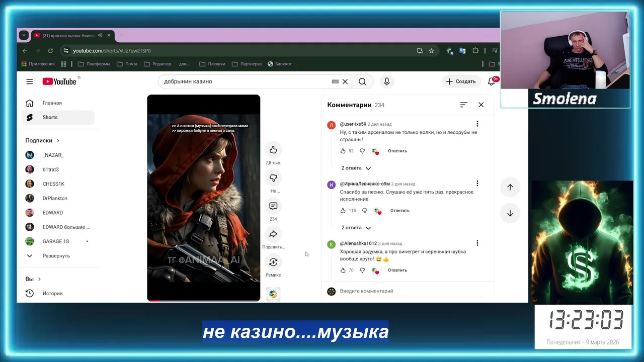Viewport: 644px width, 362px height.
Task: Open the Платформы bookmark folder
Action: (94, 64)
